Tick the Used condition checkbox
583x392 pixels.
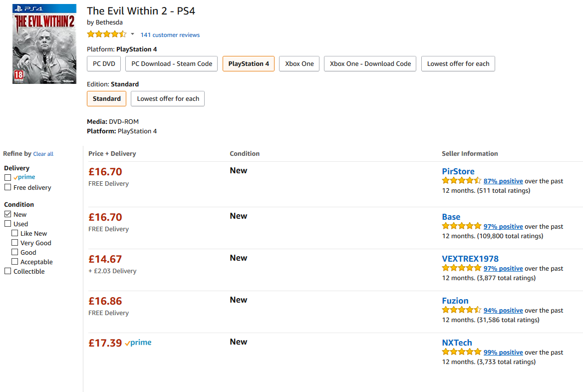[8, 224]
